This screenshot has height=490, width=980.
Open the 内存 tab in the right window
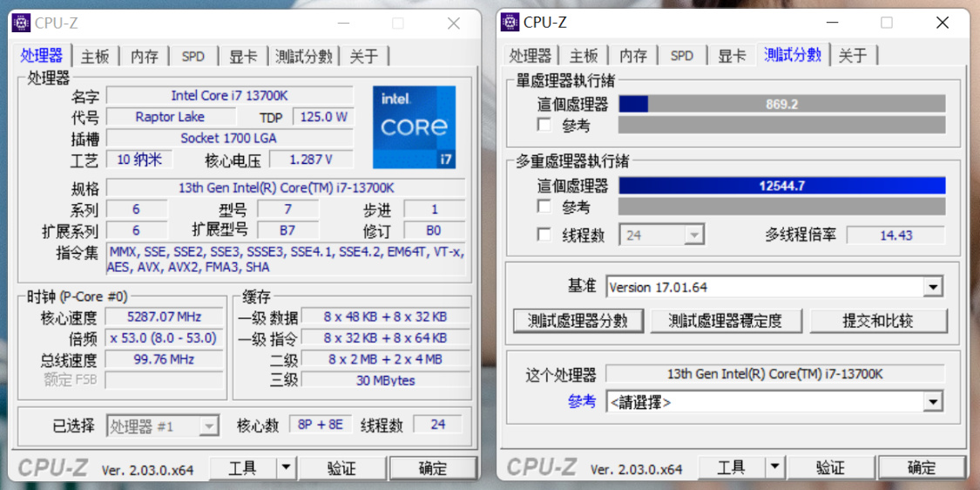633,56
